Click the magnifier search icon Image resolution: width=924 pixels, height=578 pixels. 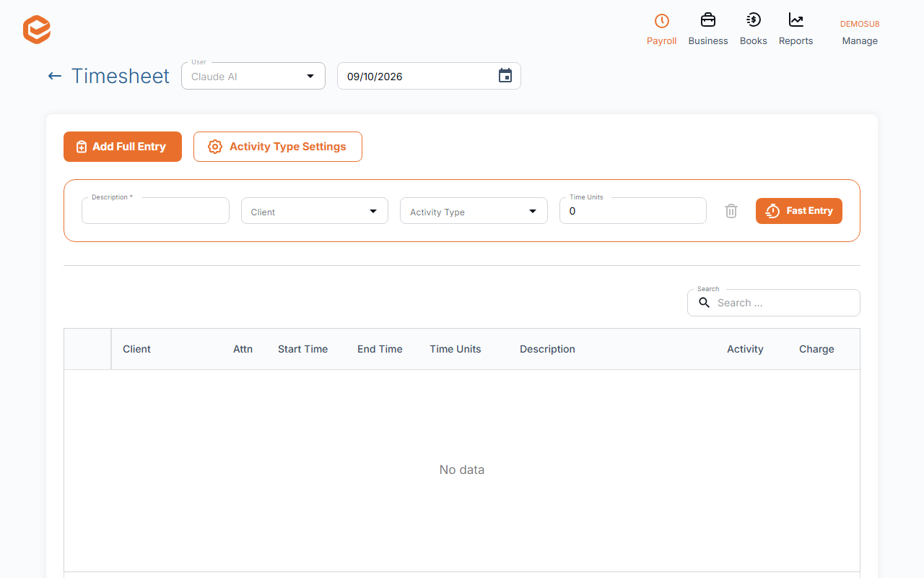[705, 303]
